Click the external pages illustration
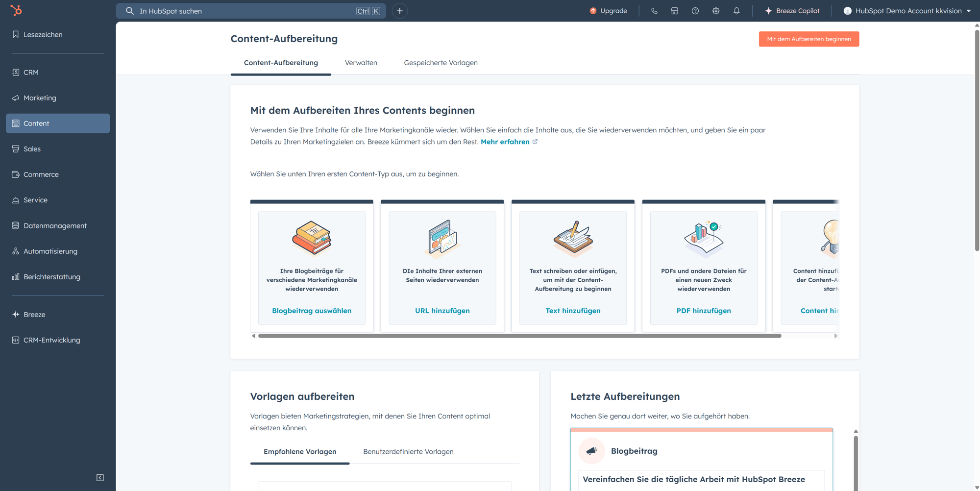The image size is (980, 491). (442, 239)
